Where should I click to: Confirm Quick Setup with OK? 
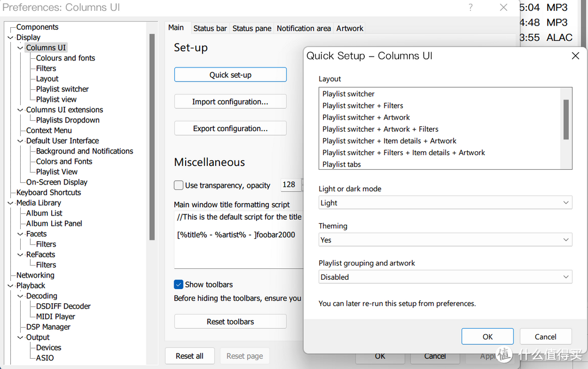(x=487, y=336)
